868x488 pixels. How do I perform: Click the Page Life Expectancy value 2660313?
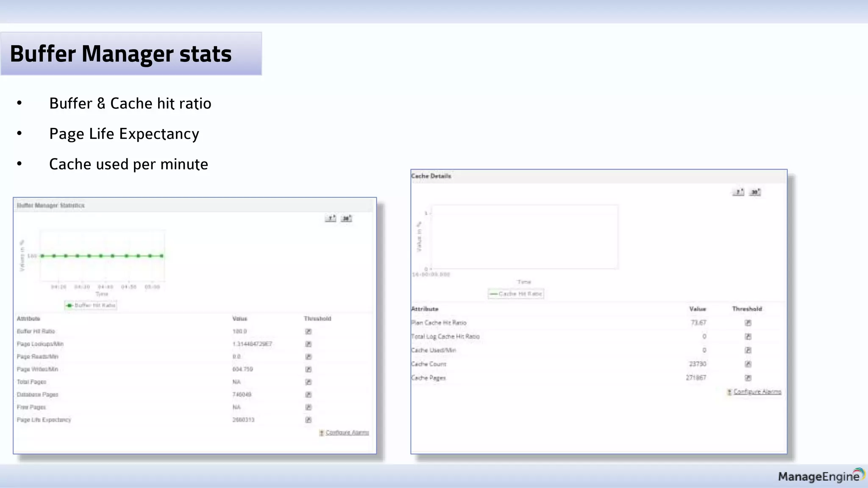(244, 420)
